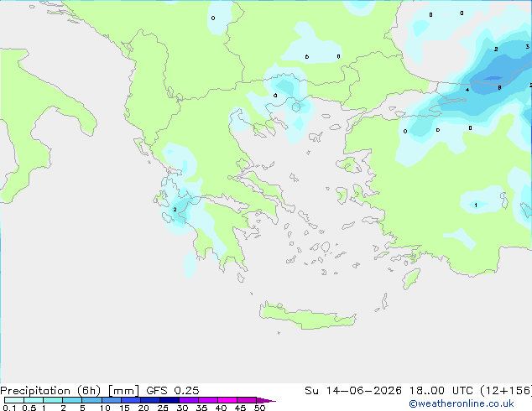Screen dimensions: 532x411
Task: Click the 1 to 2 mm legend swatch
Action: point(53,400)
